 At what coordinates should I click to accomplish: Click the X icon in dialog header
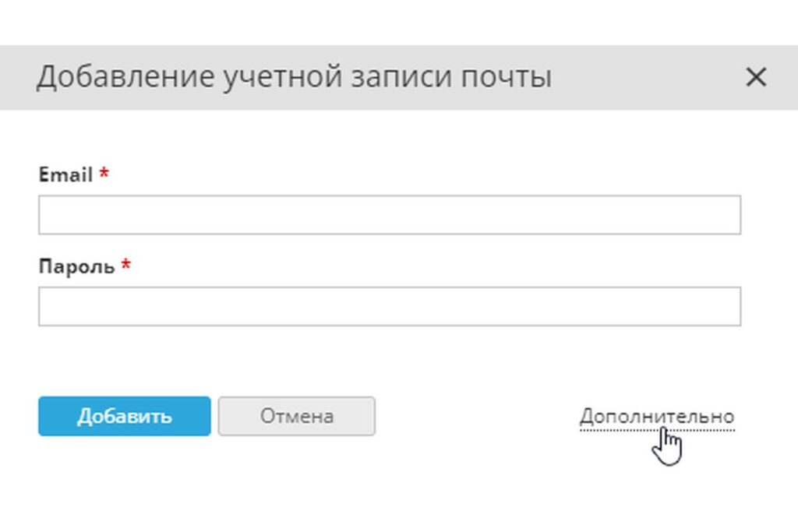[756, 77]
